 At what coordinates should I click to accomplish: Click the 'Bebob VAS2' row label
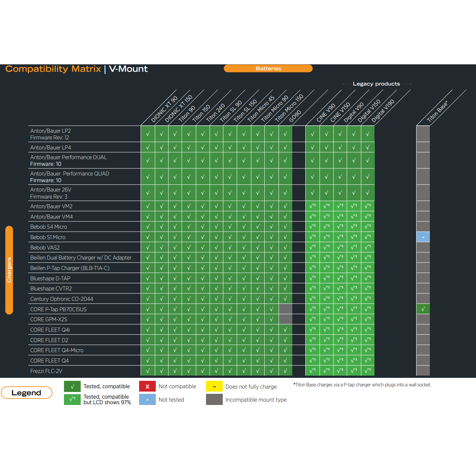click(x=45, y=248)
